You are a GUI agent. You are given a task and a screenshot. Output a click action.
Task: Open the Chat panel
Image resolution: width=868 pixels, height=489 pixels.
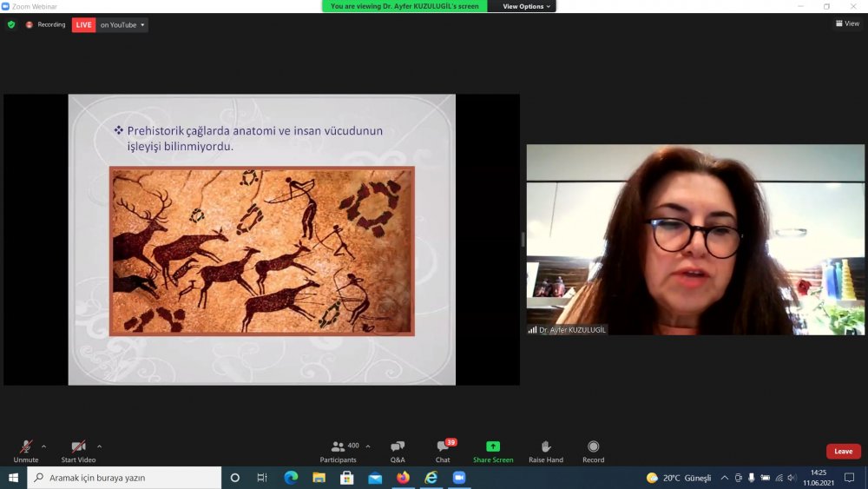(x=443, y=449)
